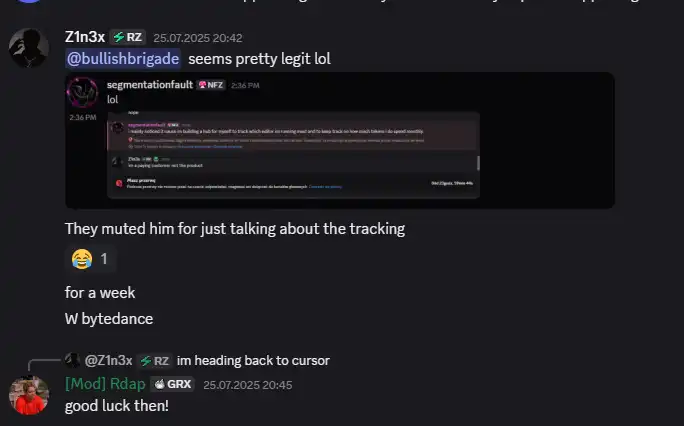Click the segmentationfault avatar in the screenshot
Screen dimensions: 684x426
pos(82,92)
